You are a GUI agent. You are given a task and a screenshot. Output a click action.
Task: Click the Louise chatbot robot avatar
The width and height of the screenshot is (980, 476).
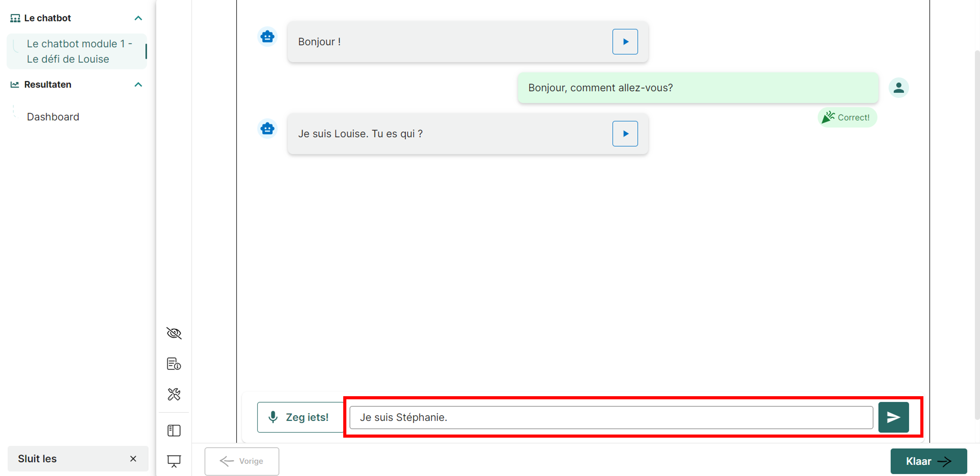[x=267, y=129]
